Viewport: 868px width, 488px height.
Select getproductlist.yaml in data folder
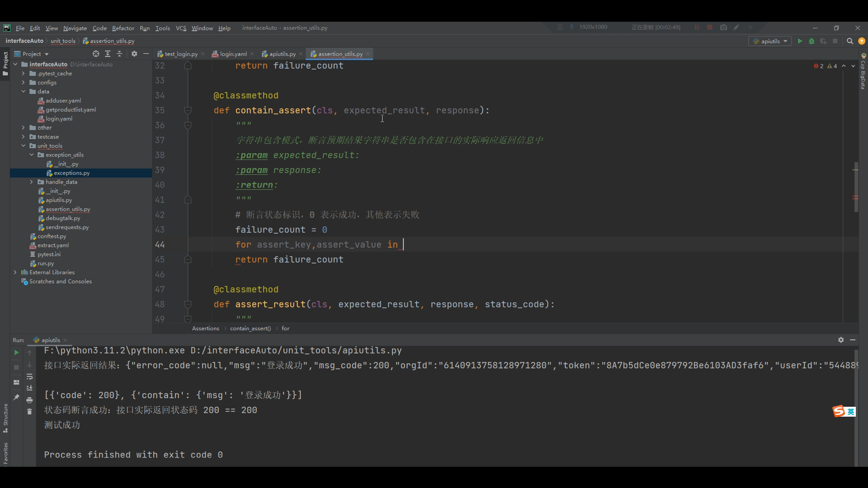coord(71,110)
